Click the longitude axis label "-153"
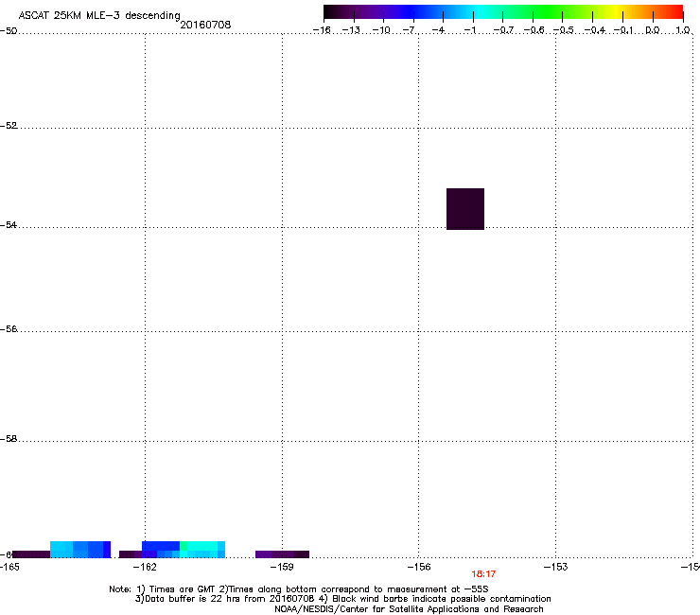700x615 pixels. 556,567
